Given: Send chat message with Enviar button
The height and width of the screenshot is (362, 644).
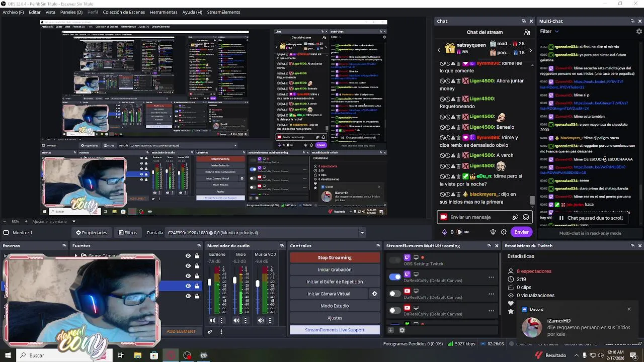Looking at the screenshot, I should tap(521, 232).
